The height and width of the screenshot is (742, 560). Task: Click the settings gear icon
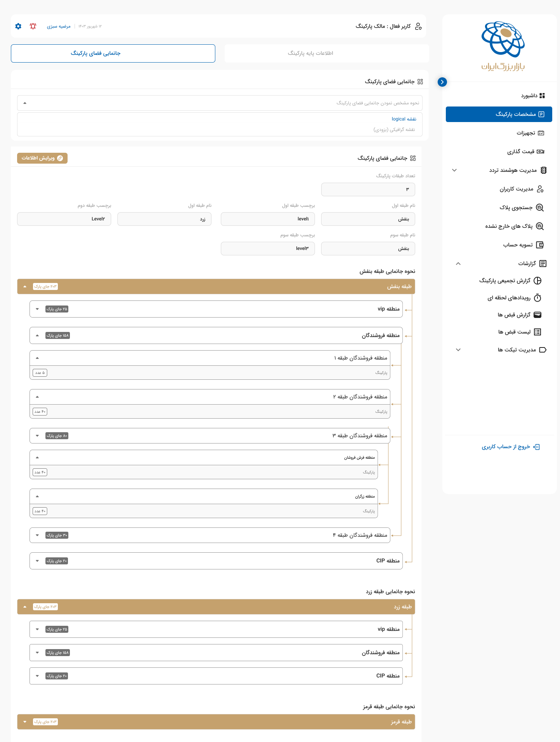(x=18, y=26)
